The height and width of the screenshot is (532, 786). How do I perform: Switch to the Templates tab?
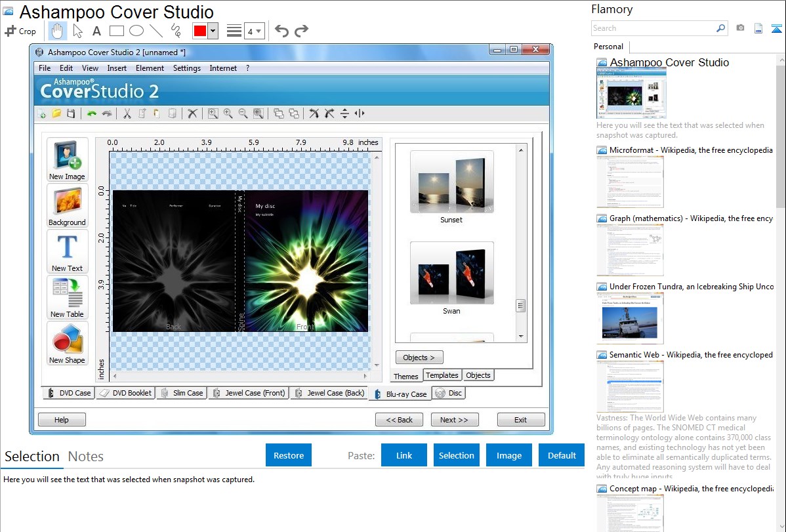point(442,376)
